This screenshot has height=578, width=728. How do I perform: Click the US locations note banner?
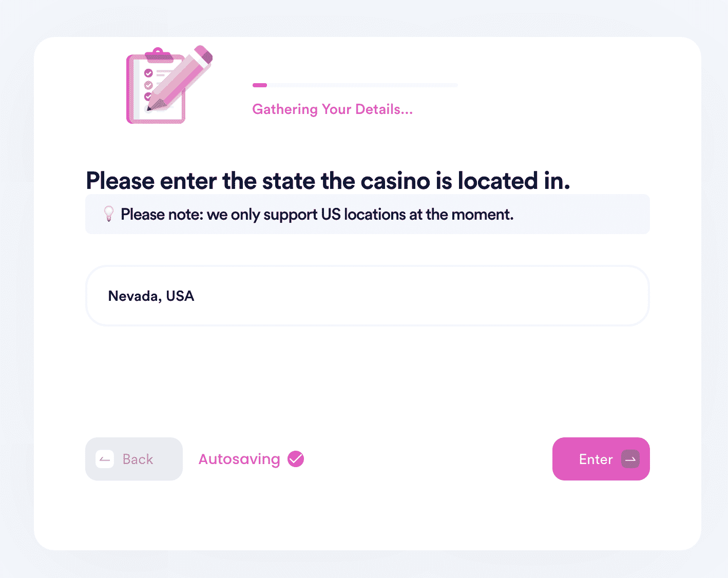pos(368,214)
